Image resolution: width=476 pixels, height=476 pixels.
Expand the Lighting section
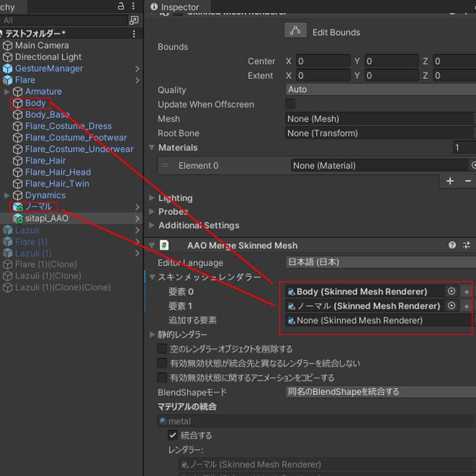(152, 198)
